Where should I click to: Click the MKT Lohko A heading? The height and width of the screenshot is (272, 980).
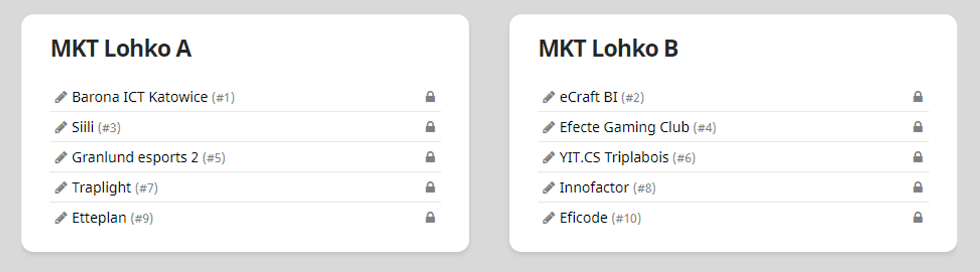pos(121,48)
